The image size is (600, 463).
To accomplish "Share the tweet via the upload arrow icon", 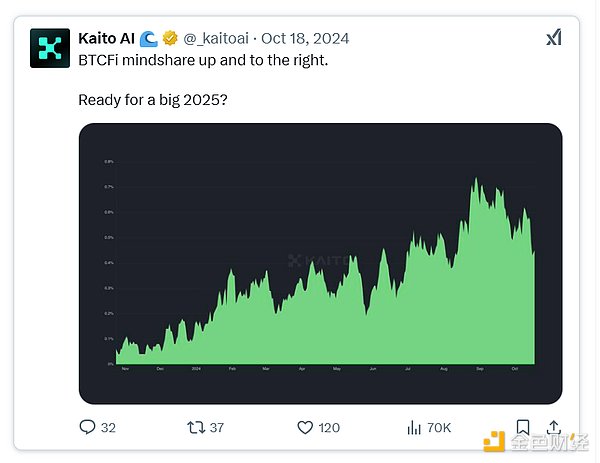I will (x=555, y=427).
